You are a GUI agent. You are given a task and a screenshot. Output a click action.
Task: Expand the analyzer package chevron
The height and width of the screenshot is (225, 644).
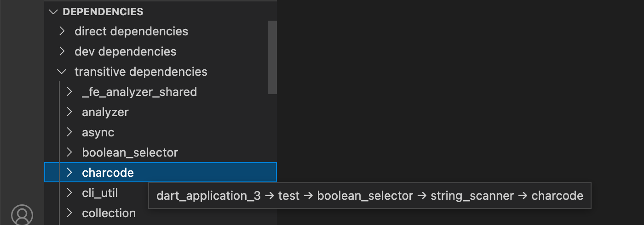[x=69, y=112]
